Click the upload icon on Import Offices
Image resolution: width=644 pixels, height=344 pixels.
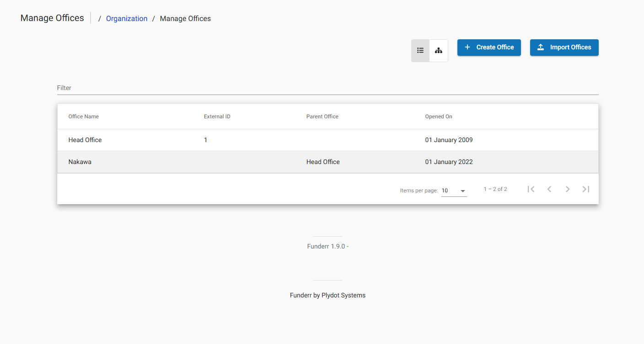click(541, 47)
